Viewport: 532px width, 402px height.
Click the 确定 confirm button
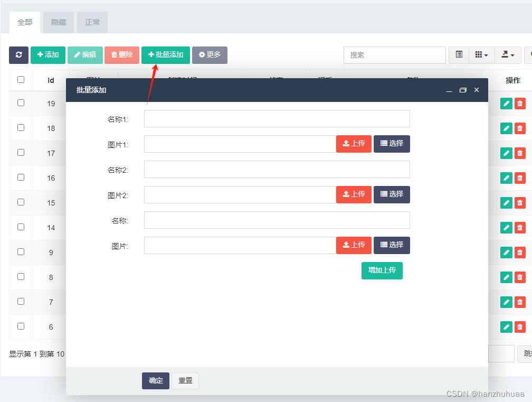coord(156,381)
